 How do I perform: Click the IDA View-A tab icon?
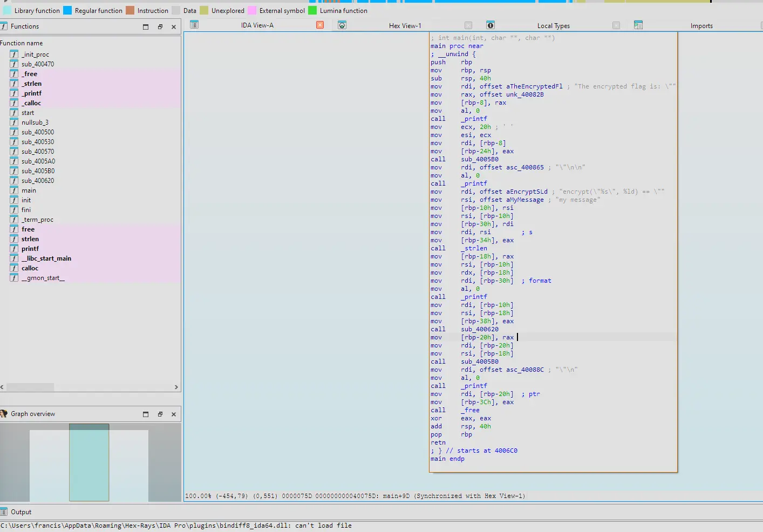[194, 25]
